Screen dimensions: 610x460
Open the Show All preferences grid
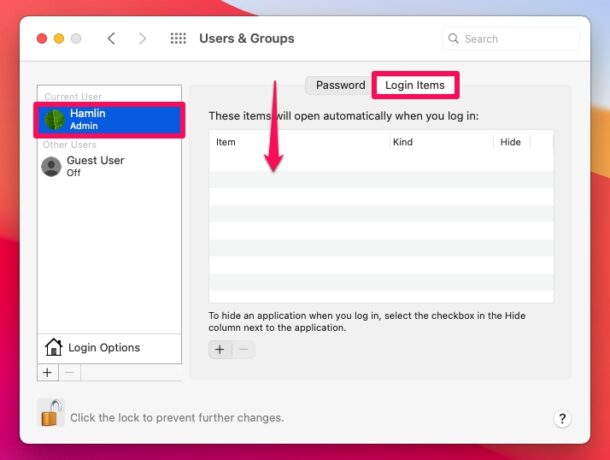pyautogui.click(x=178, y=38)
